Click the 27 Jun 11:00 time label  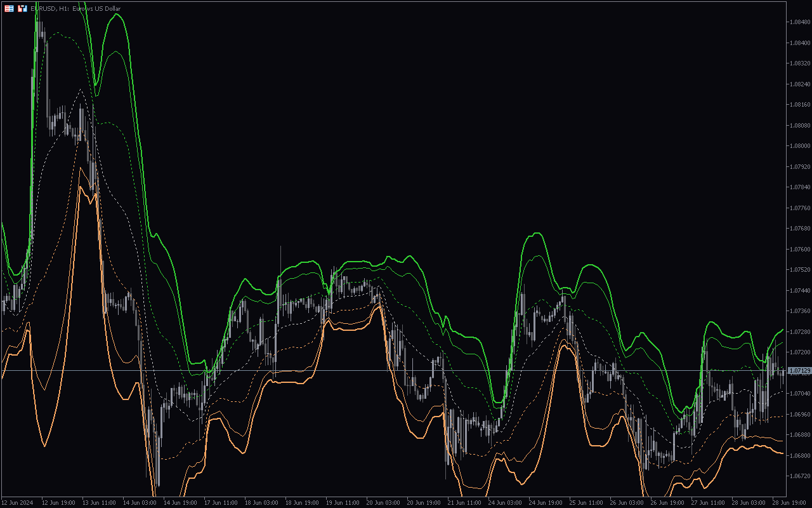[708, 502]
